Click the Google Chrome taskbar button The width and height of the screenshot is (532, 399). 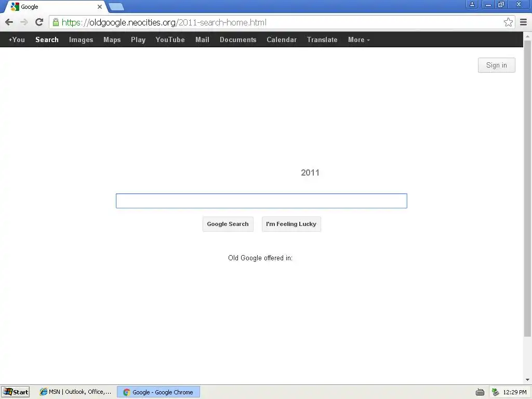click(158, 392)
